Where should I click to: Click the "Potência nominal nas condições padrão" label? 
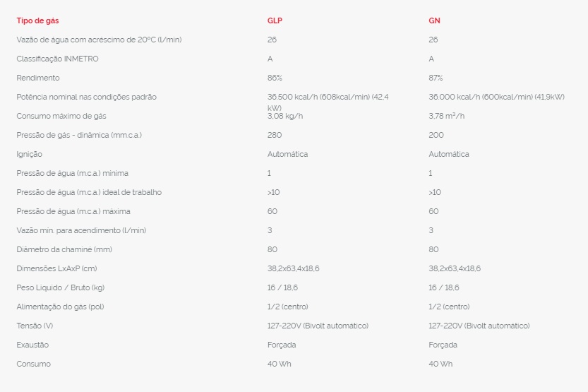(86, 97)
